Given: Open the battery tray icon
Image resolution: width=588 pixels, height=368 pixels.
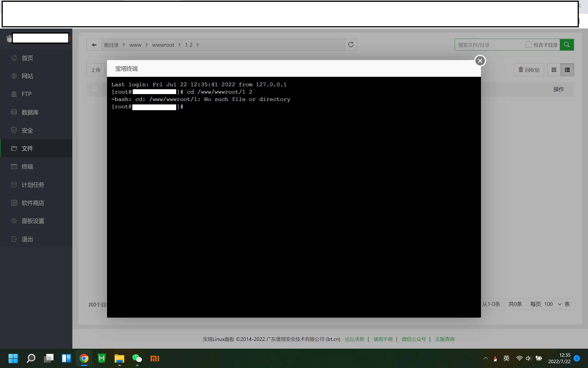Looking at the screenshot, I should pyautogui.click(x=539, y=358).
